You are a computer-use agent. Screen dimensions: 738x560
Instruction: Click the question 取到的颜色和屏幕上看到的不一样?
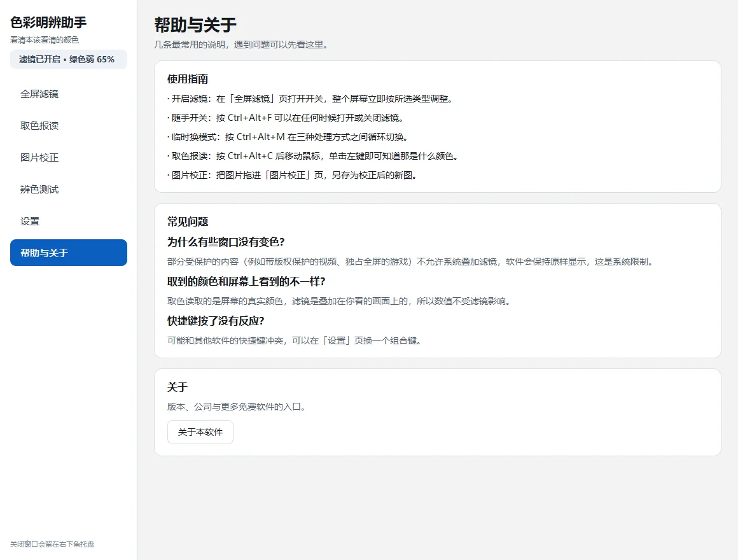[x=246, y=281]
